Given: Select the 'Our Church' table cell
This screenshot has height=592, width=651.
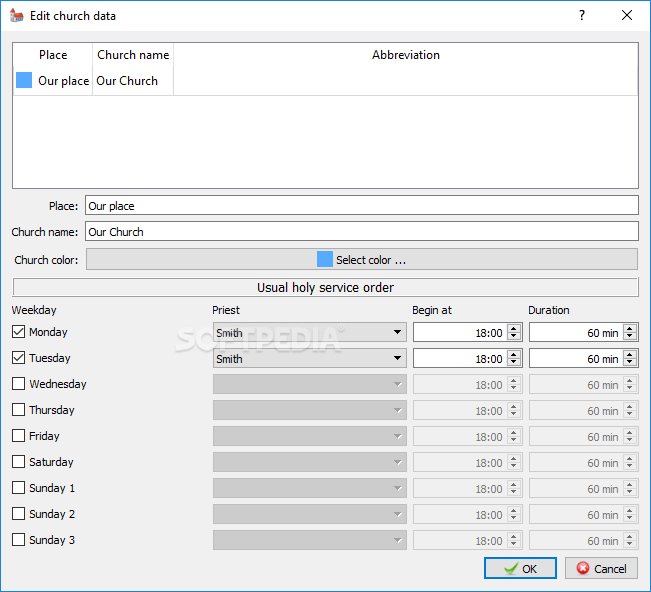Looking at the screenshot, I should point(133,81).
